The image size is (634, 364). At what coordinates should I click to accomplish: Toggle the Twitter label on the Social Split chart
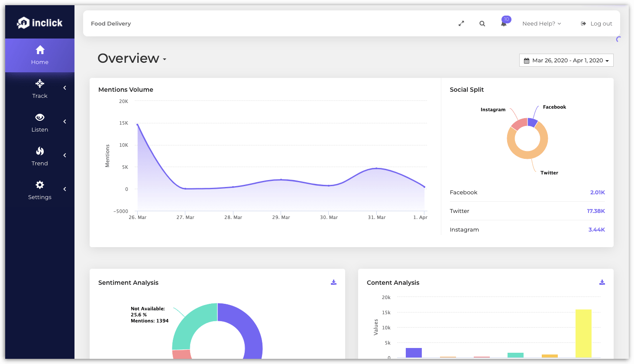(x=549, y=173)
